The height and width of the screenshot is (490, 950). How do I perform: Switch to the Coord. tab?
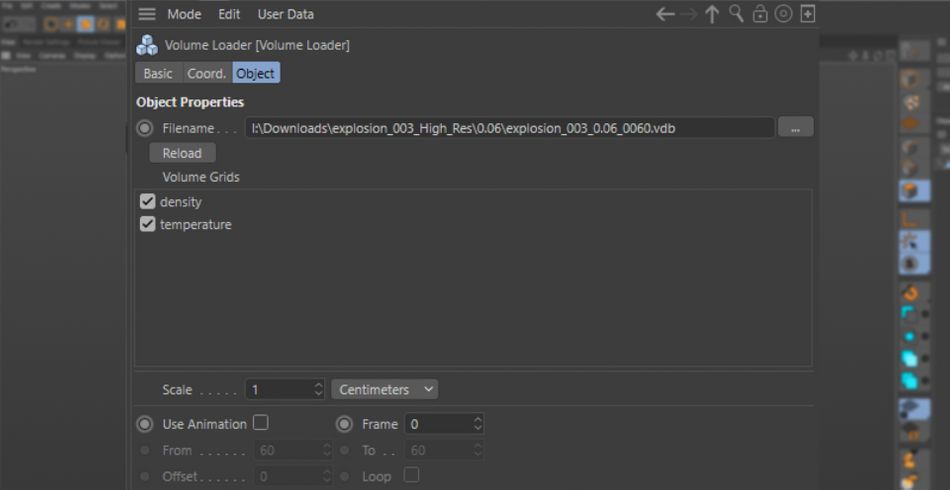coord(207,73)
